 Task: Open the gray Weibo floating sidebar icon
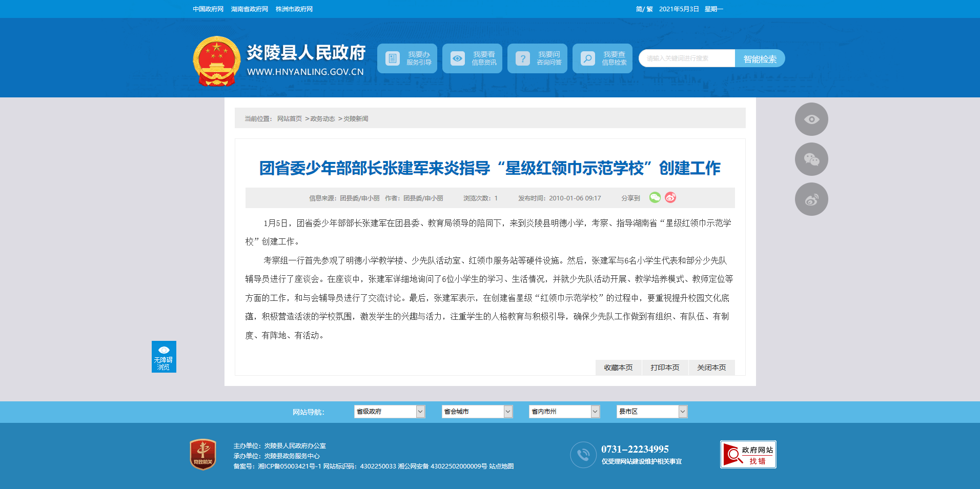811,199
